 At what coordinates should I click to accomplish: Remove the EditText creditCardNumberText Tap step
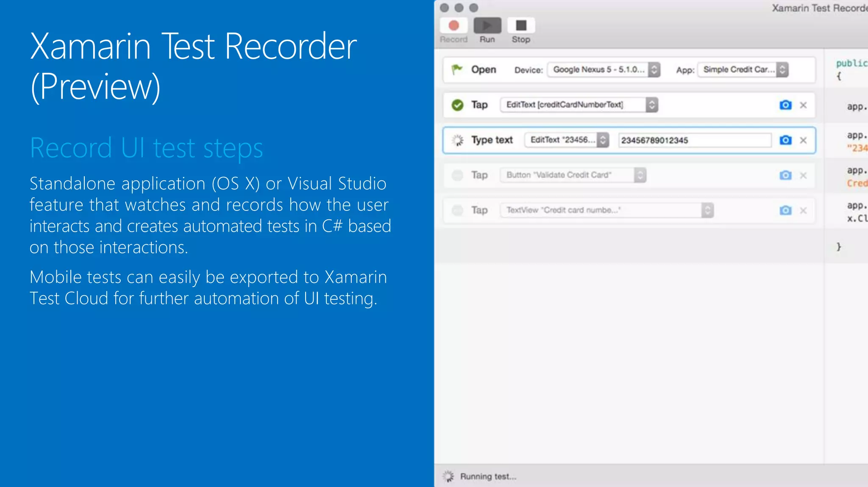click(803, 105)
